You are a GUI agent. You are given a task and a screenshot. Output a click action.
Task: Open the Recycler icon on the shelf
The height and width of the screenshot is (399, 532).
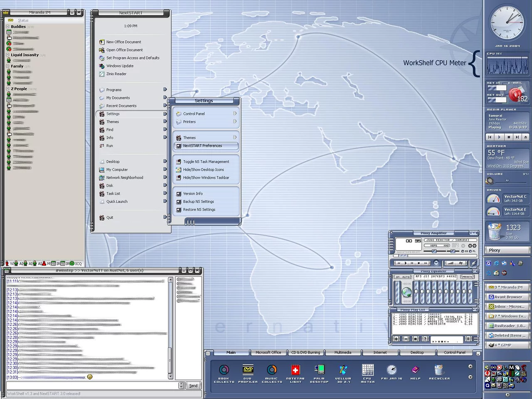(439, 371)
